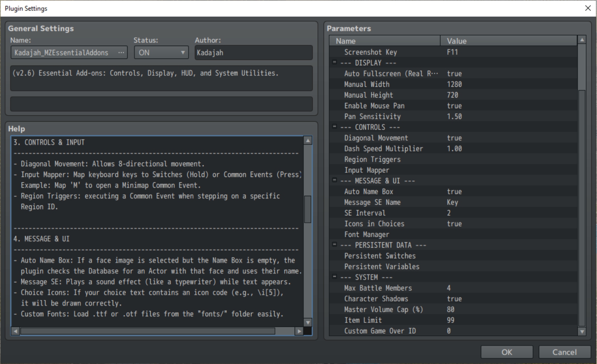
Task: Click the Value column header
Action: coord(509,41)
